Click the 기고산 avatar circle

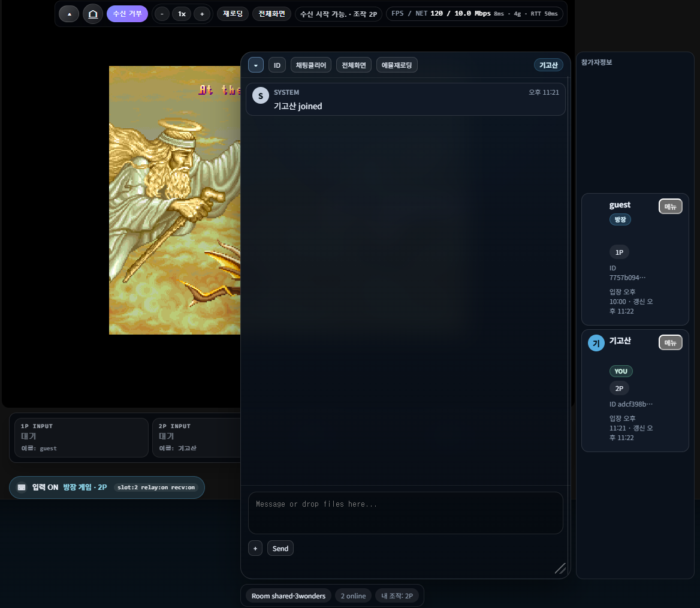coord(596,343)
